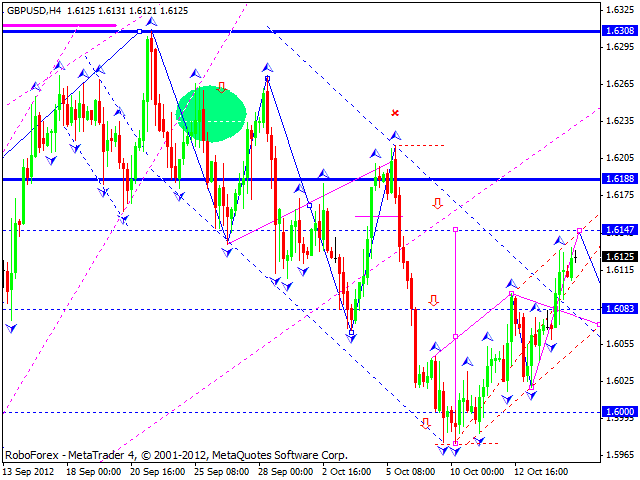
Task: Click the current price 1.6125 label
Action: click(620, 256)
